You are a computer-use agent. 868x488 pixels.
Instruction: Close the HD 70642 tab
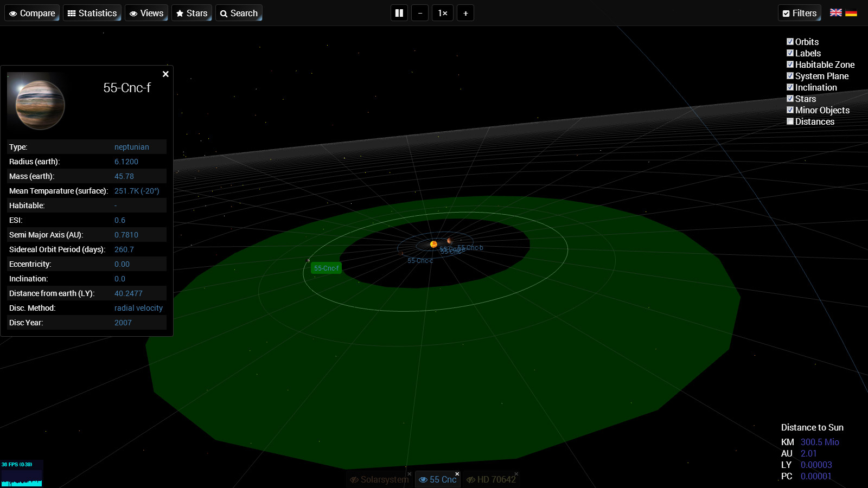[516, 474]
